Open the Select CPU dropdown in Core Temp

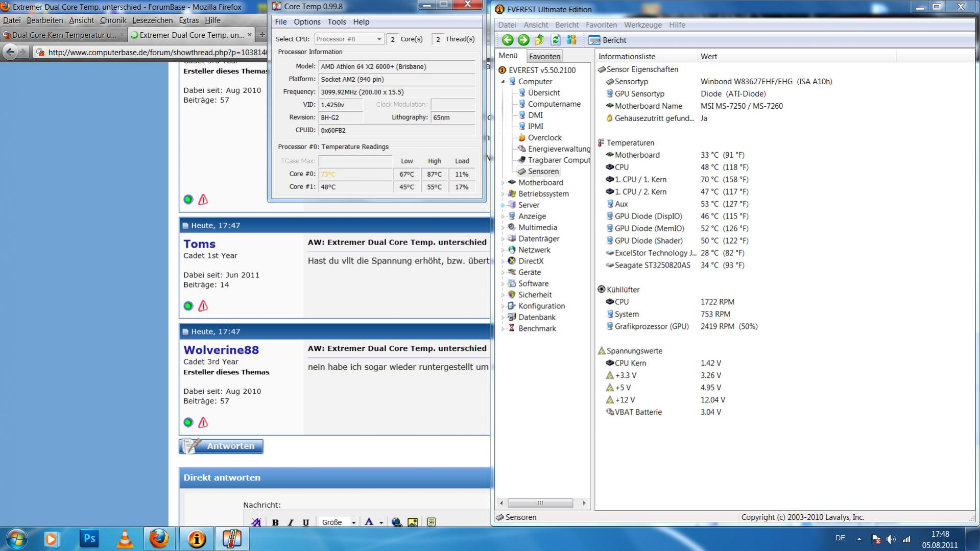tap(349, 39)
